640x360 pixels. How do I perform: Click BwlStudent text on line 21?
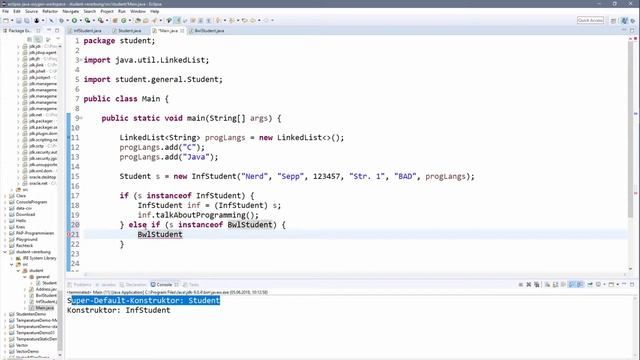160,234
